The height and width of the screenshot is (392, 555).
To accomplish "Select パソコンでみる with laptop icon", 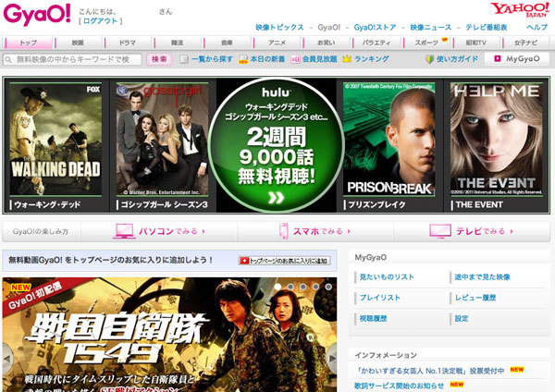I will pyautogui.click(x=159, y=231).
